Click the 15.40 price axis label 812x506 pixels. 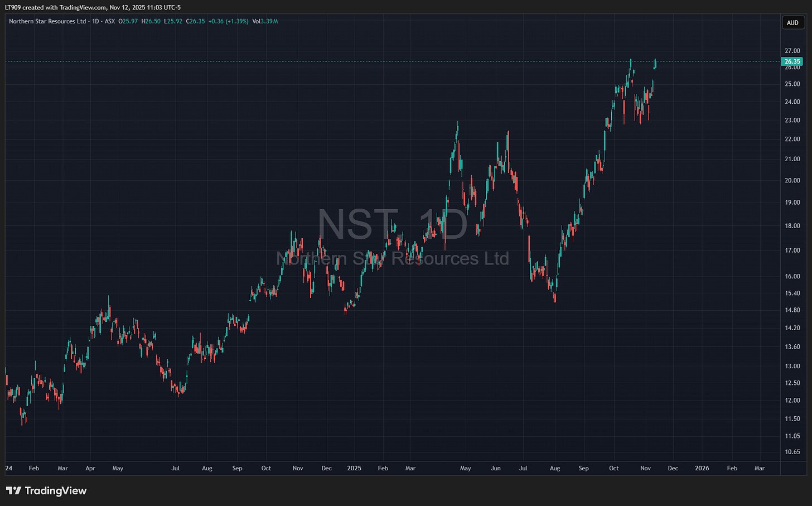[792, 293]
